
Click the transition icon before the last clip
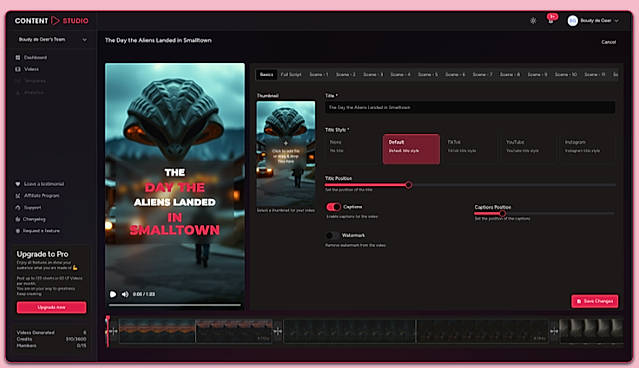point(554,331)
